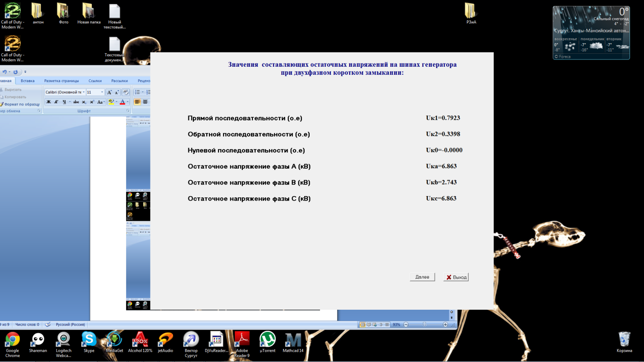
Task: Click the zoom in plus button in Word
Action: [445, 325]
